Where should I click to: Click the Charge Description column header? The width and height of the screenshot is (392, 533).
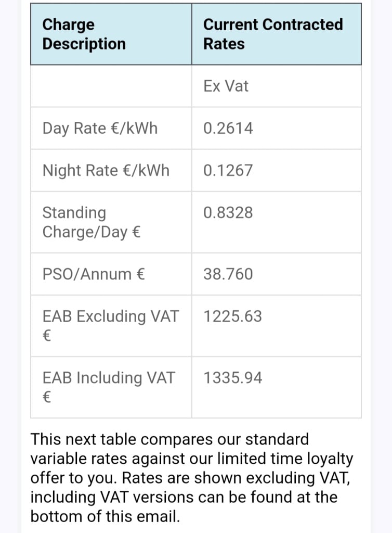point(111,34)
